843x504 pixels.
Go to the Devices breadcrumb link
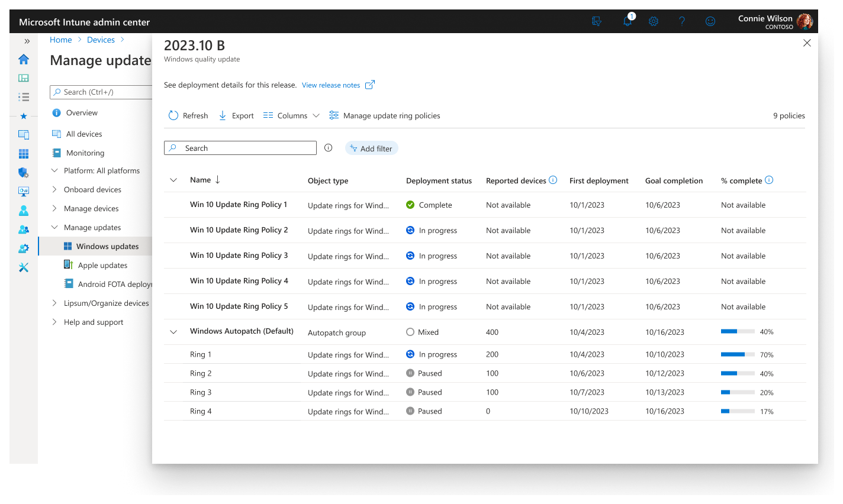click(101, 40)
